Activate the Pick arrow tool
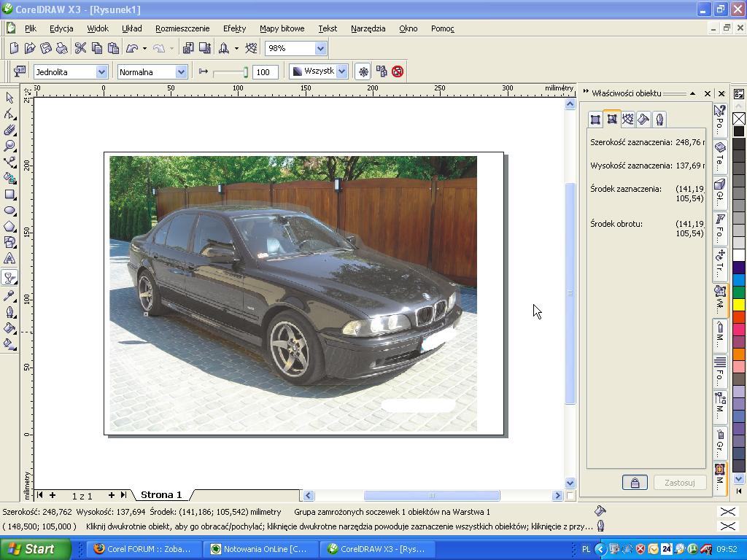The image size is (747, 560). coord(9,98)
